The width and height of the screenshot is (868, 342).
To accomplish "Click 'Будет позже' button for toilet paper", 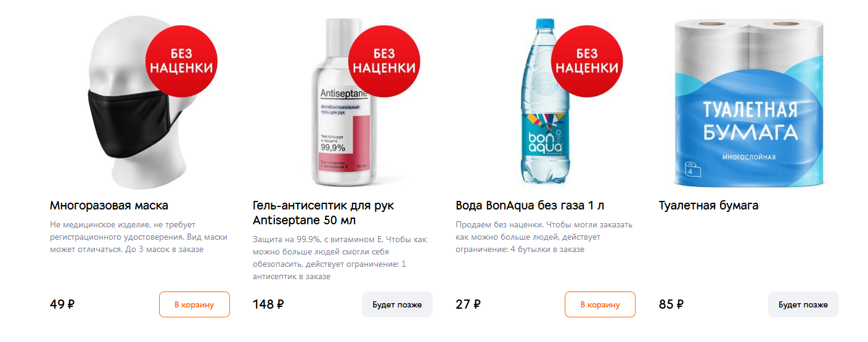I will click(x=803, y=304).
